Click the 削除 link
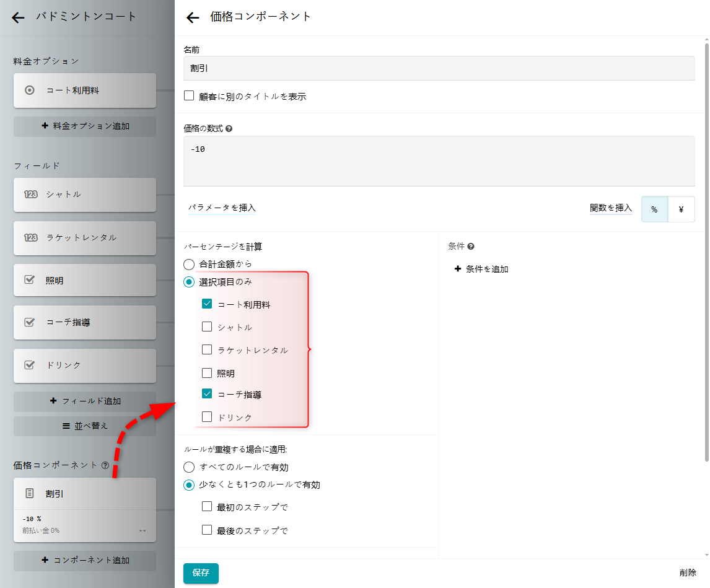Image resolution: width=710 pixels, height=588 pixels. [687, 573]
